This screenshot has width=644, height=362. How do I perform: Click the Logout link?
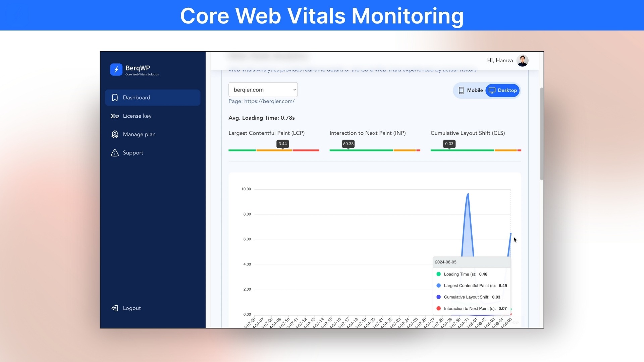(131, 308)
